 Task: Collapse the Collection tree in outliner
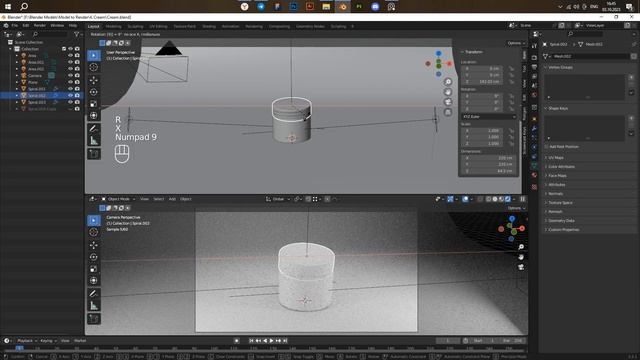click(11, 49)
